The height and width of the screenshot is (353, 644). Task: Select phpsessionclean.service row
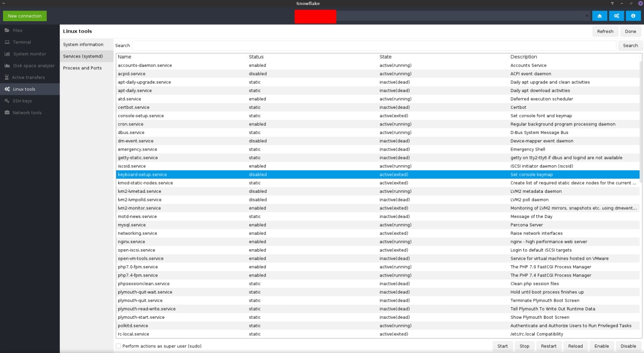pos(378,284)
